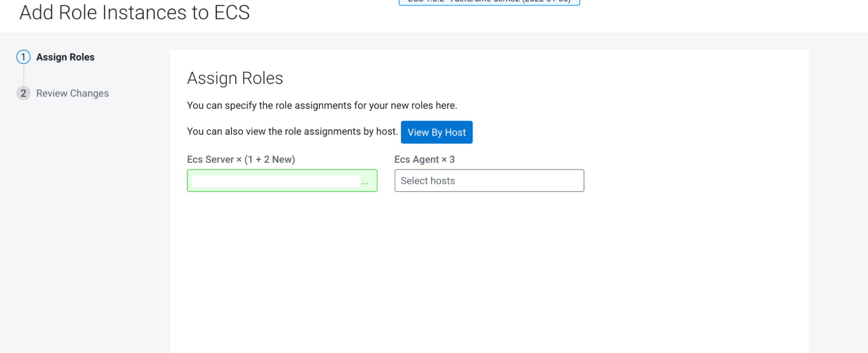Screen dimensions: 868x353
Task: Click the Add Role Instances to ECS title
Action: tap(135, 13)
